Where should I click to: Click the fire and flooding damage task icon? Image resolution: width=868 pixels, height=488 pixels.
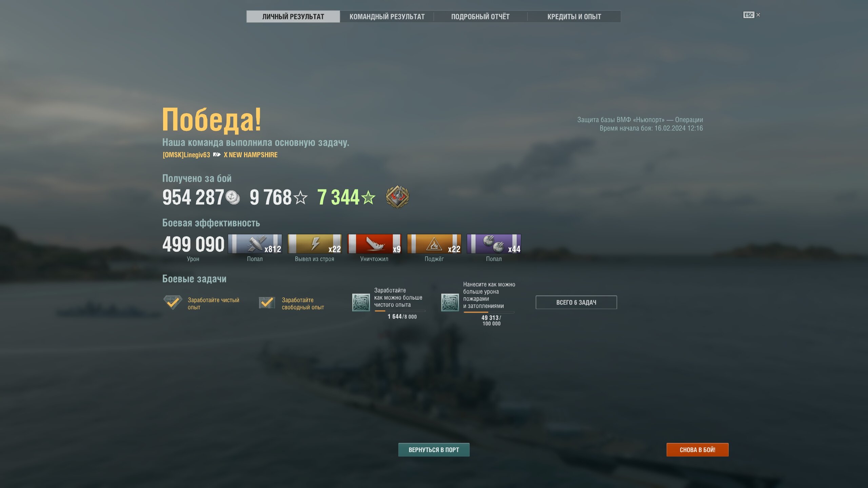tap(450, 302)
